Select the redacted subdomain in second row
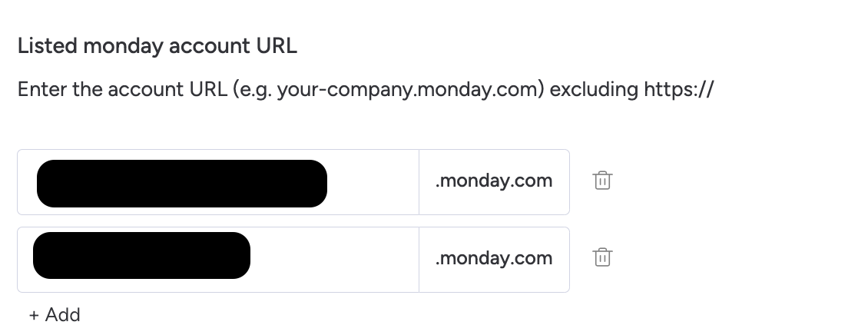The width and height of the screenshot is (868, 335). (141, 255)
